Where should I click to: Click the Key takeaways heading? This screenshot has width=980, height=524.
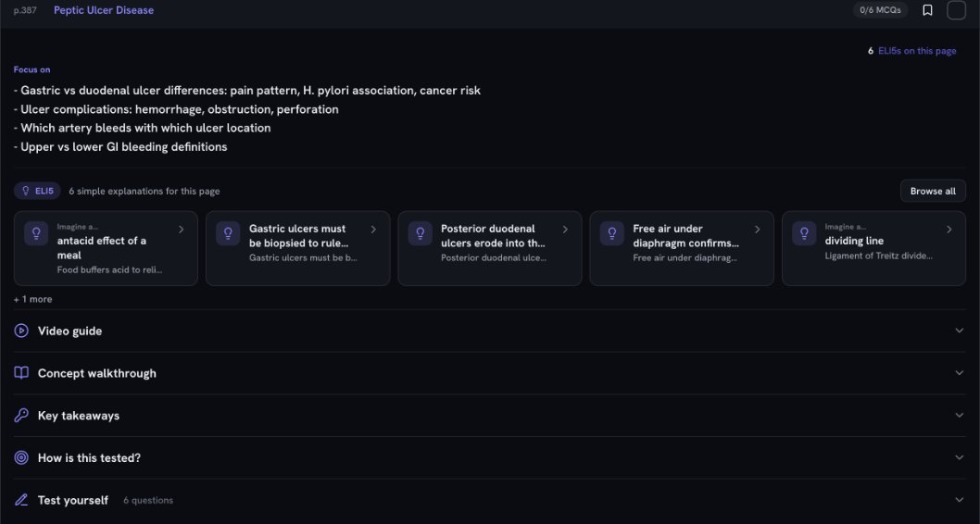click(x=79, y=416)
